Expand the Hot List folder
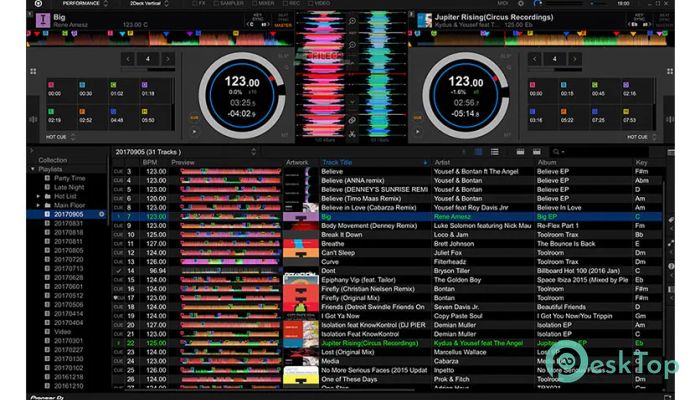The image size is (700, 400). click(38, 196)
